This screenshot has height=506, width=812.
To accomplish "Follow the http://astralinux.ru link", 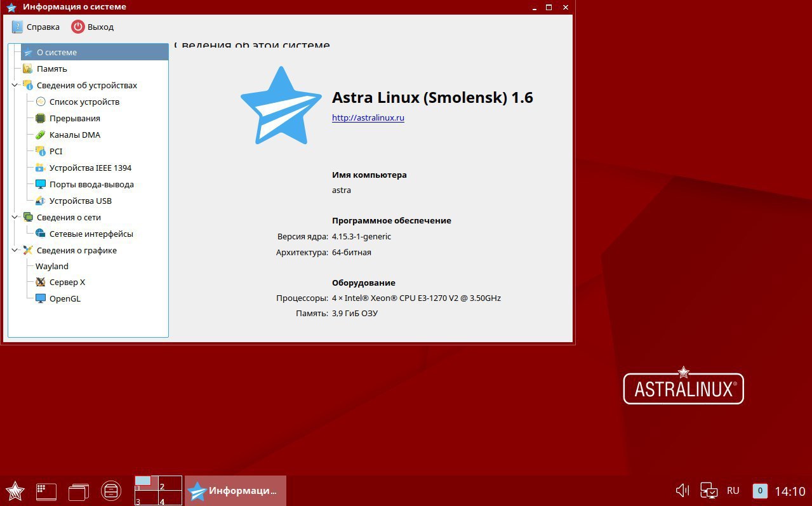I will pyautogui.click(x=368, y=118).
